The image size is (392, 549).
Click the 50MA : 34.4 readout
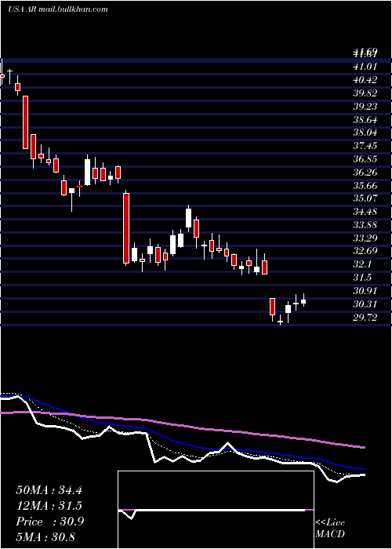tap(49, 490)
